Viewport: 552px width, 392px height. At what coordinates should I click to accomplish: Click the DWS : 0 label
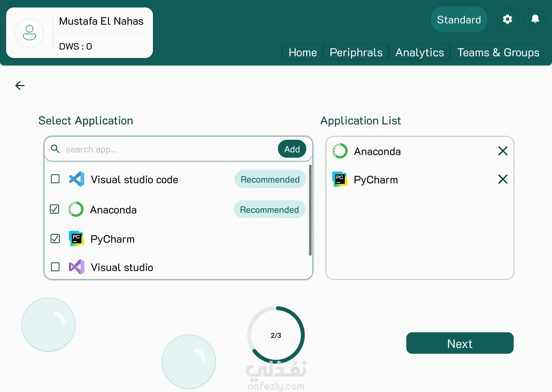pos(76,47)
